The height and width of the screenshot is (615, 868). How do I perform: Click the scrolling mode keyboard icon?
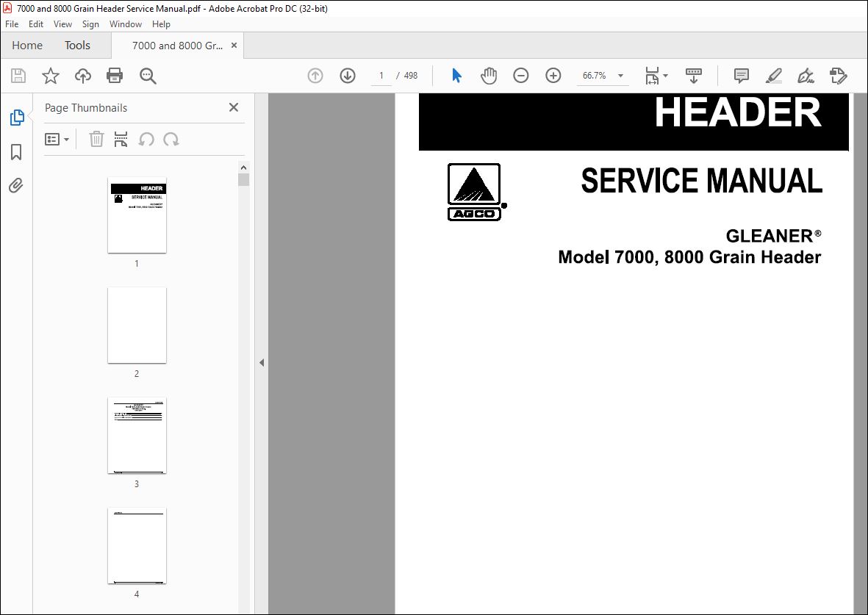[x=693, y=76]
